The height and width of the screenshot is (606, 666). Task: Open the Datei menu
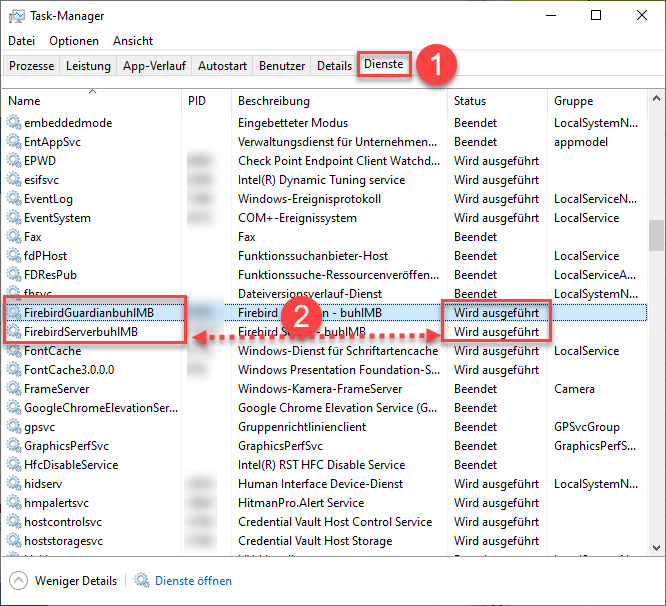click(21, 41)
